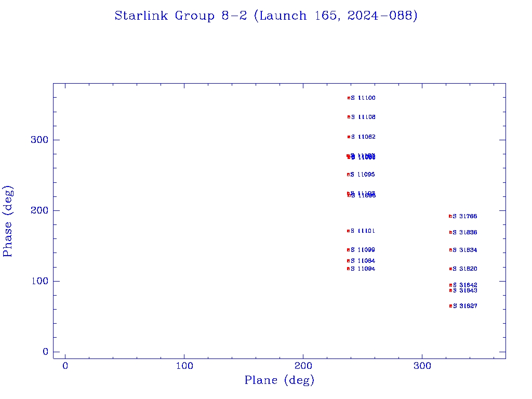Select the S 11099 data label
Screen dimensions: 532x399
(x=363, y=250)
